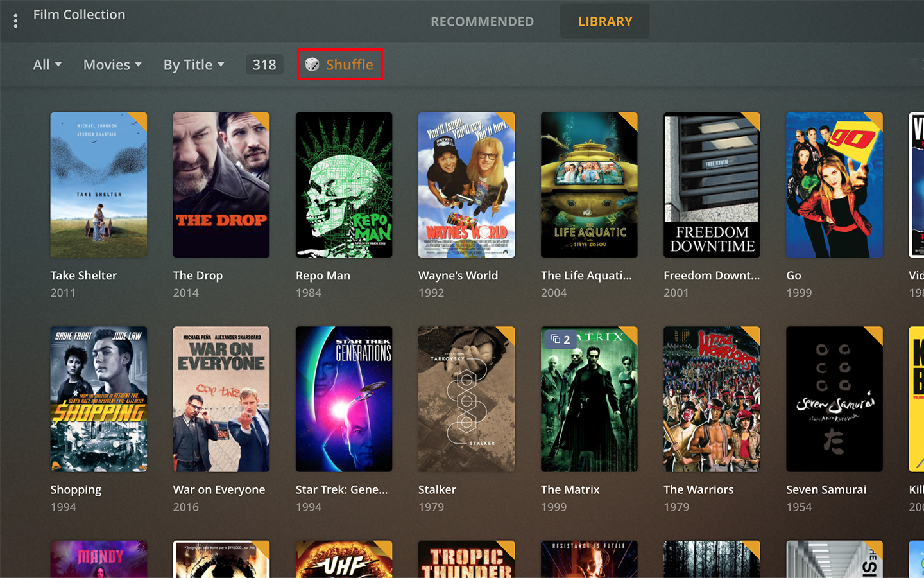
Task: Open The Life Aquatic poster
Action: (589, 185)
